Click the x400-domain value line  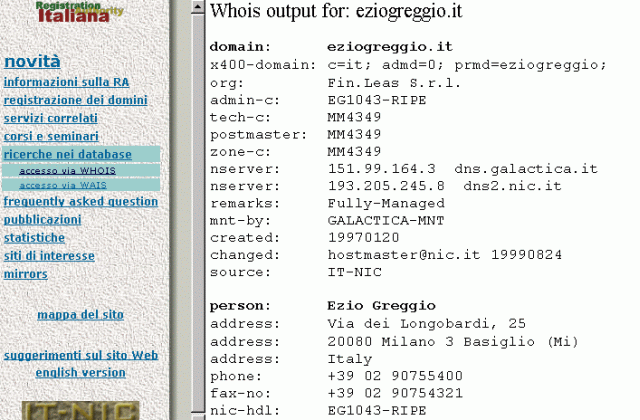(x=467, y=65)
